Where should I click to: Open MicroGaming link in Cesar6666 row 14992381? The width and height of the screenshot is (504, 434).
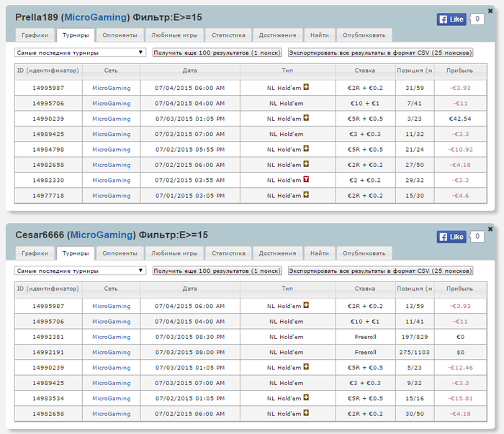(111, 337)
